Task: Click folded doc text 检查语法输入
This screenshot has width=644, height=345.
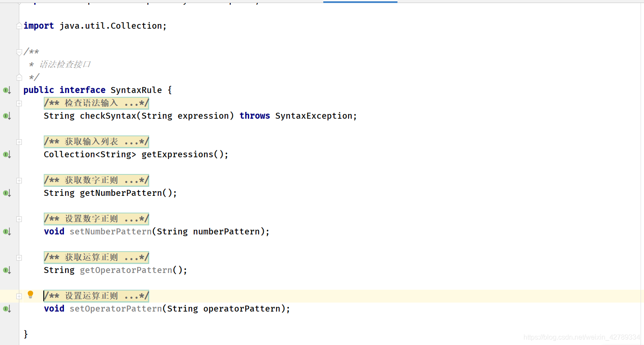Action: (96, 103)
